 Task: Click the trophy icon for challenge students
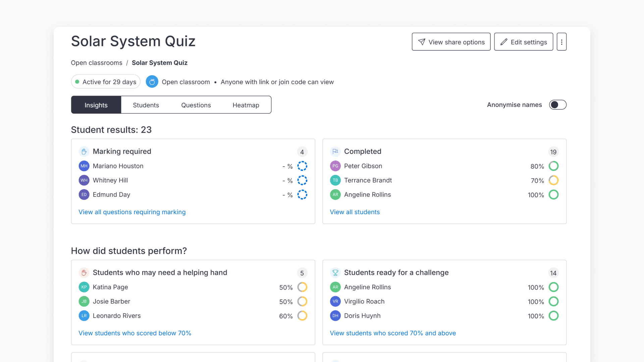tap(335, 273)
